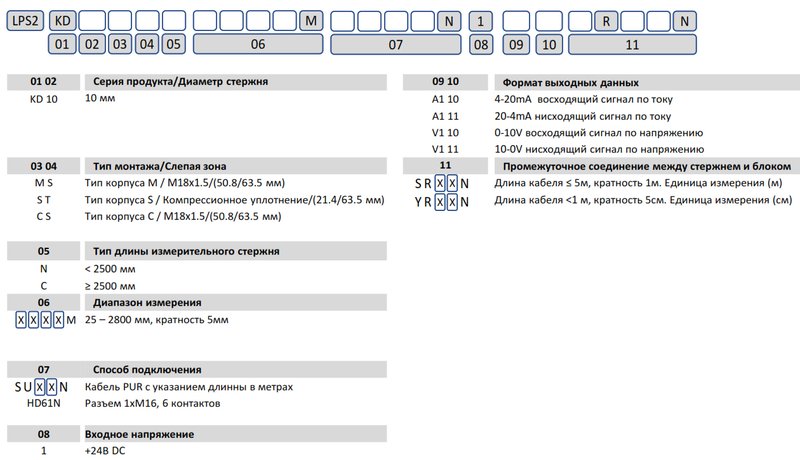Click the 'KD 10' code entry
The image size is (800, 460).
click(44, 99)
